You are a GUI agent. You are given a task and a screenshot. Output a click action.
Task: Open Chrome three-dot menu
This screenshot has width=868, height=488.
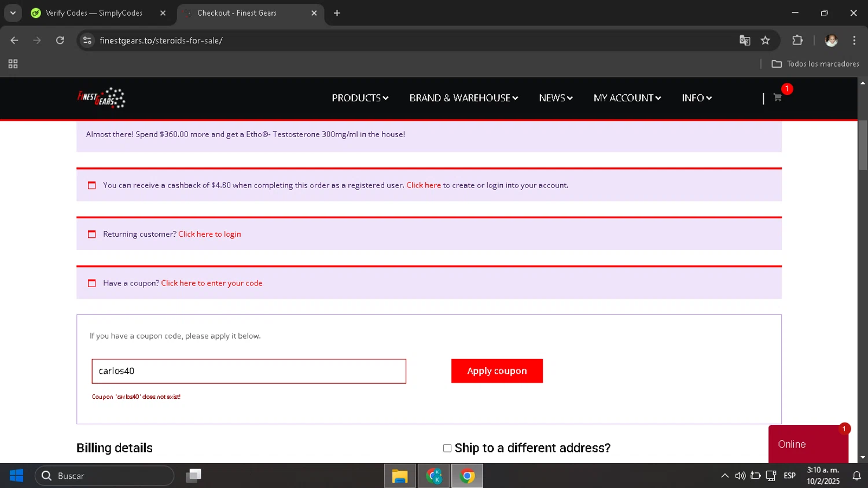pos(854,41)
